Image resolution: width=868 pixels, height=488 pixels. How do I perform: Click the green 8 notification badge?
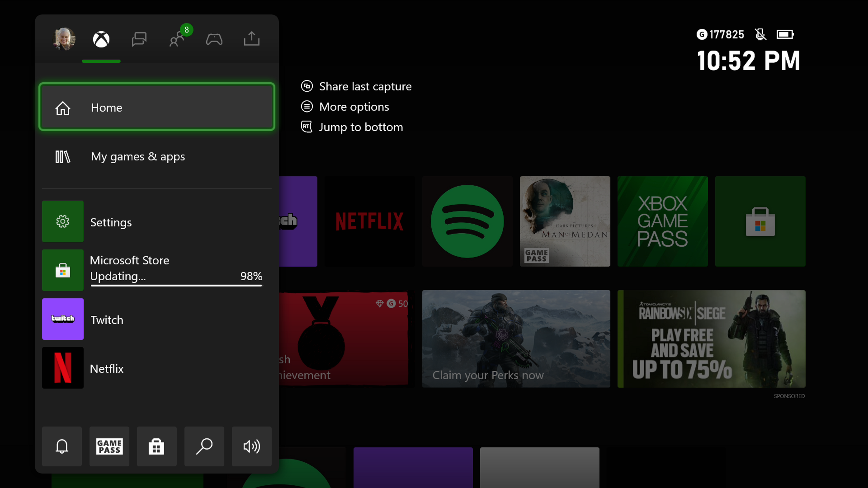pyautogui.click(x=187, y=30)
